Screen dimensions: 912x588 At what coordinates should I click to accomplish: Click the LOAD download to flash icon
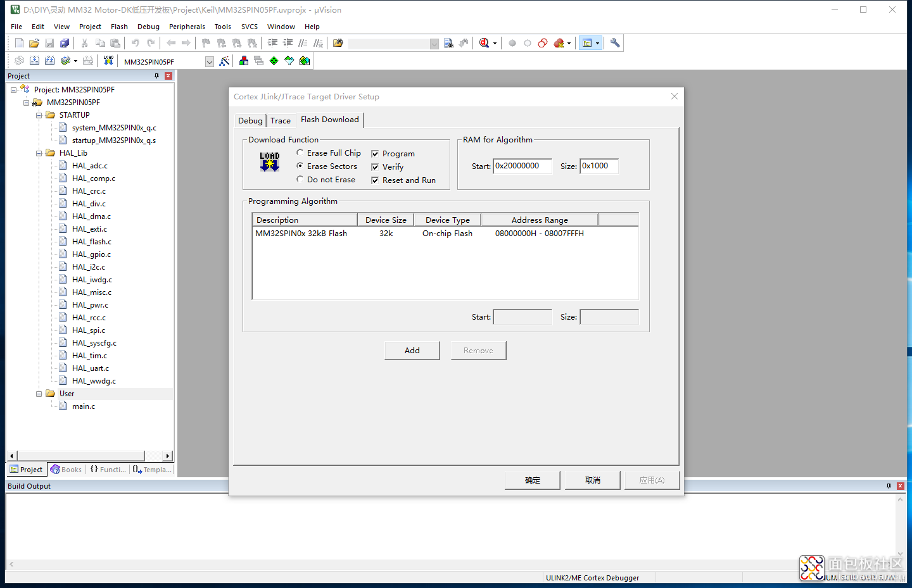click(108, 61)
